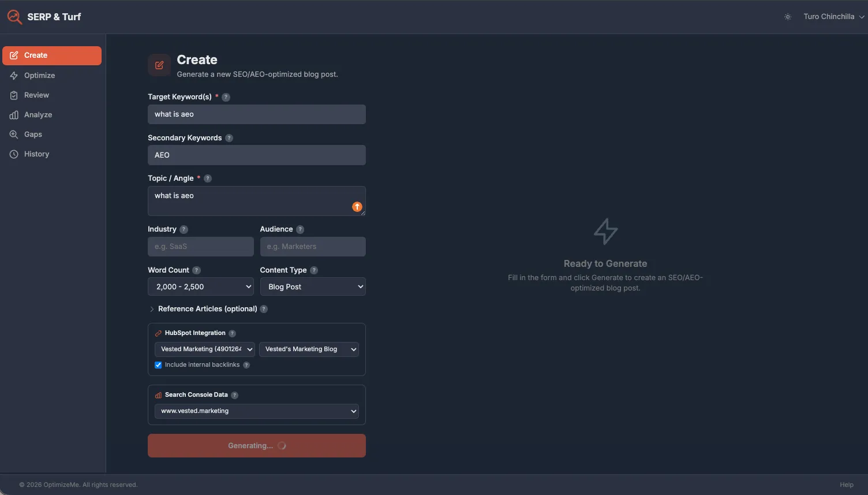Select the Optimize lightning icon in sidebar
868x495 pixels.
click(x=15, y=75)
